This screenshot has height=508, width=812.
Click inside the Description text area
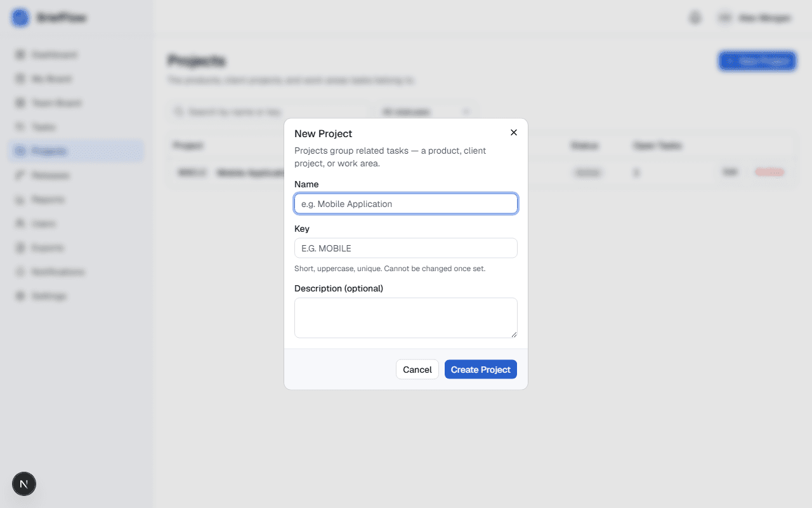point(406,317)
